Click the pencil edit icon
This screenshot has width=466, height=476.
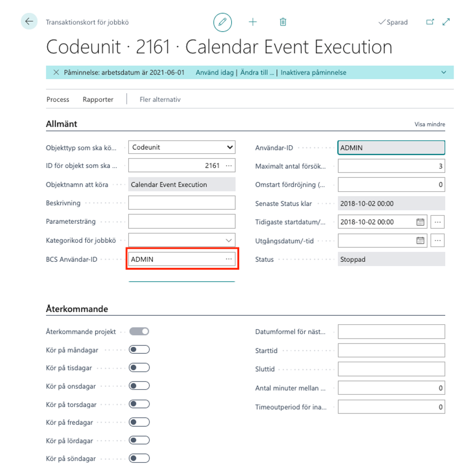[222, 22]
